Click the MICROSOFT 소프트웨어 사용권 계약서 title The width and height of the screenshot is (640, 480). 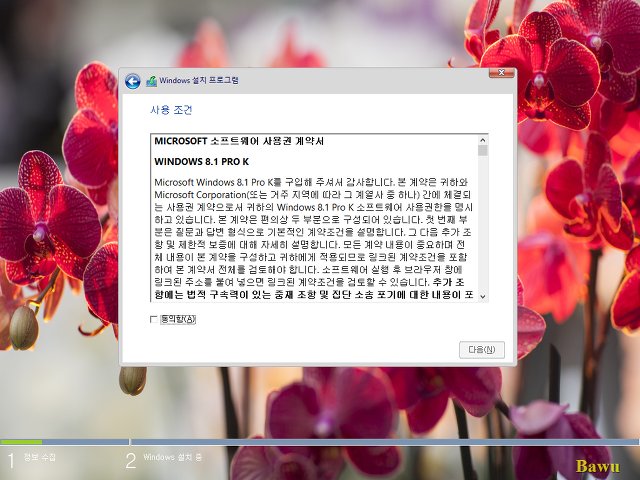(x=239, y=141)
